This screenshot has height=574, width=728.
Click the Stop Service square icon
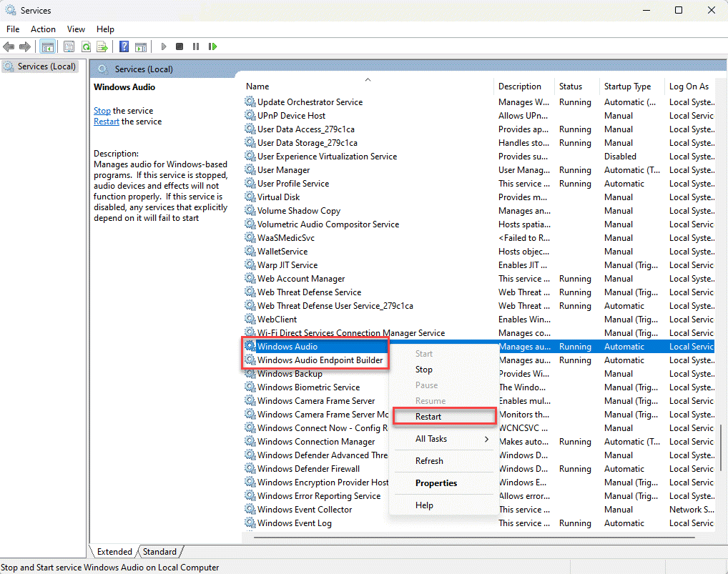[179, 46]
